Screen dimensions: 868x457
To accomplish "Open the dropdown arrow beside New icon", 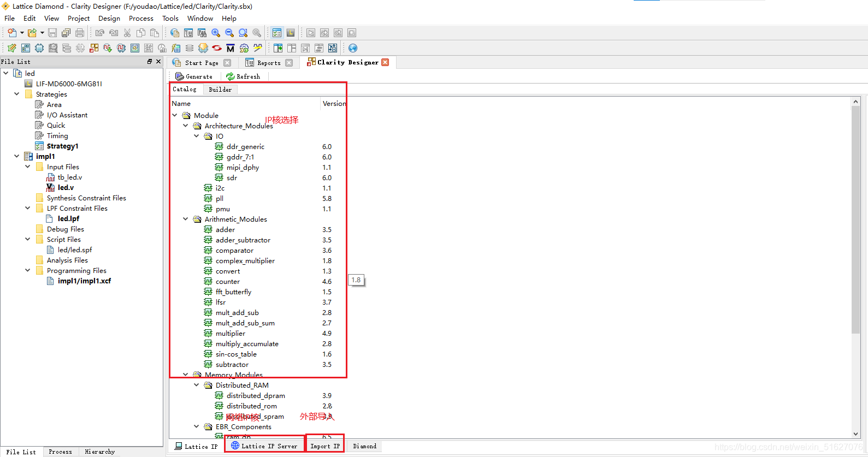I will 22,33.
